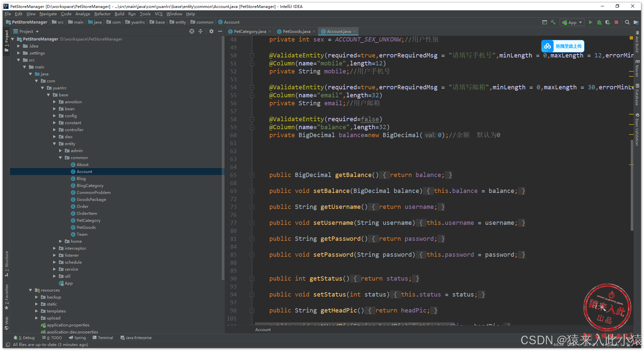Viewport: 644px width, 351px height.
Task: Open the 5: Debug tool window
Action: pyautogui.click(x=24, y=338)
